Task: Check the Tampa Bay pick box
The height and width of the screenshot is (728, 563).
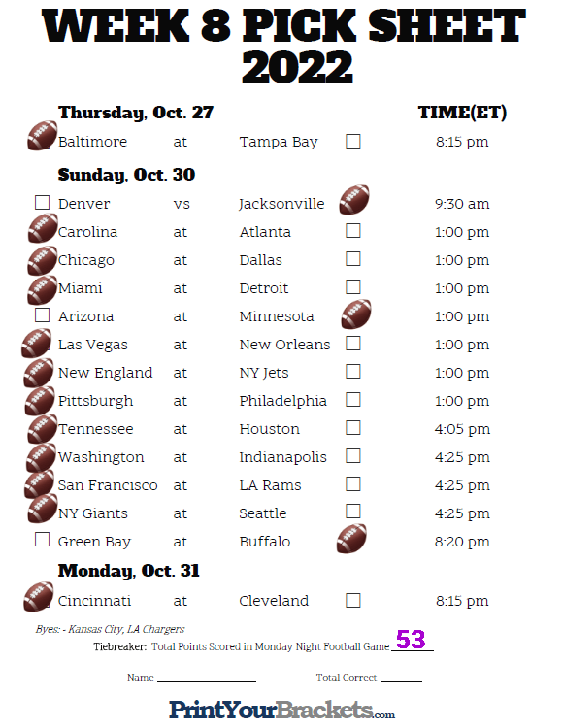Action: [x=353, y=141]
